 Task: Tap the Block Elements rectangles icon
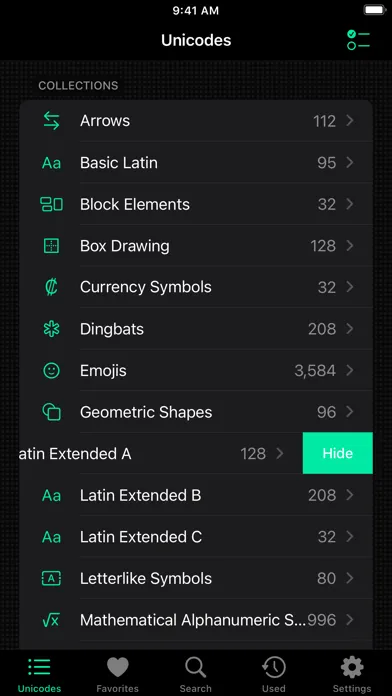coord(51,204)
